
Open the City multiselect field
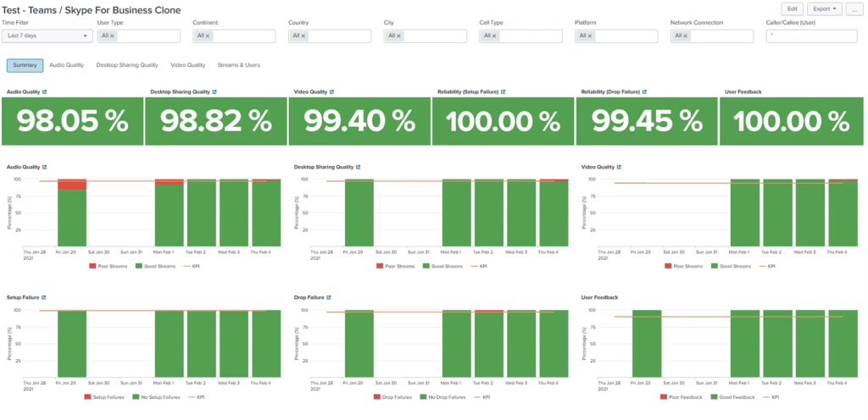pos(426,36)
